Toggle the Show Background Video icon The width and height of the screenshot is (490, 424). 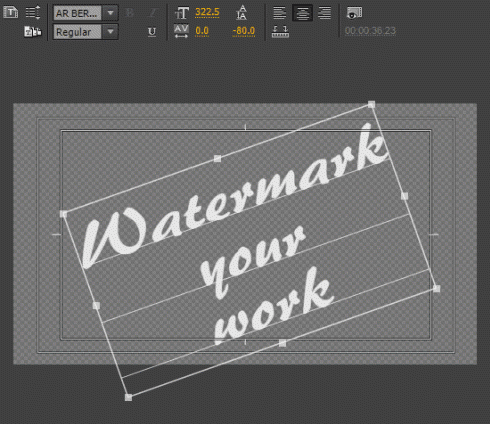pyautogui.click(x=354, y=13)
